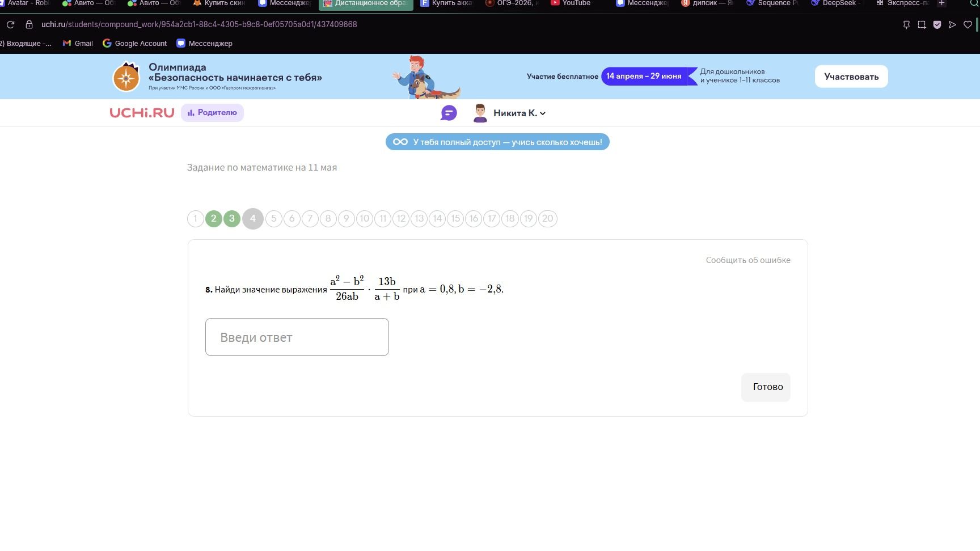The image size is (980, 551).
Task: Open the browser shield icon
Action: (937, 24)
